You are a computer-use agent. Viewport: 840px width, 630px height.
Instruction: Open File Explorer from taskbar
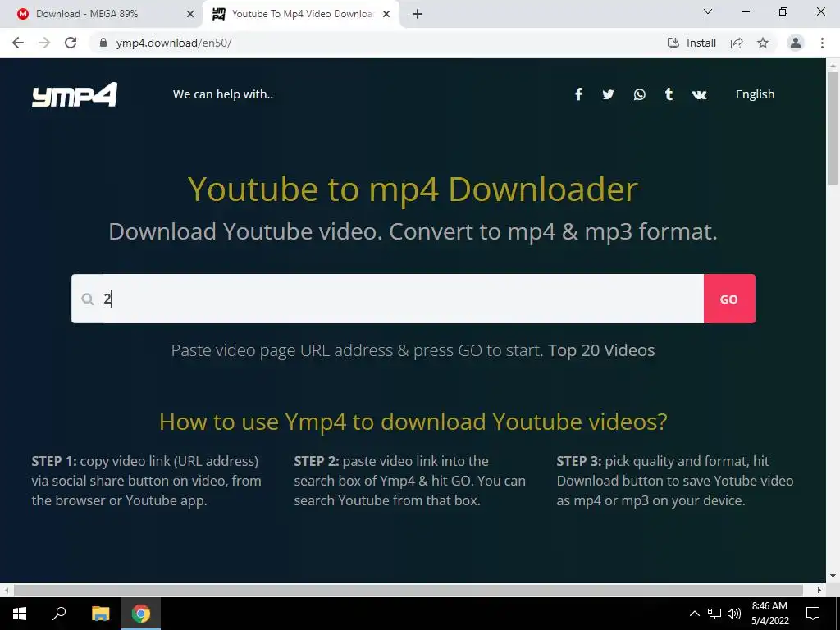click(100, 614)
